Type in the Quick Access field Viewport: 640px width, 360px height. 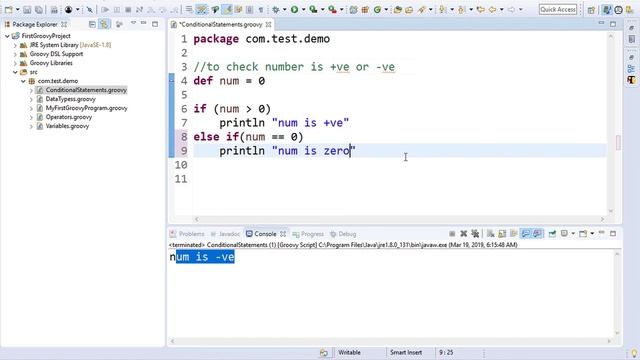click(x=558, y=9)
